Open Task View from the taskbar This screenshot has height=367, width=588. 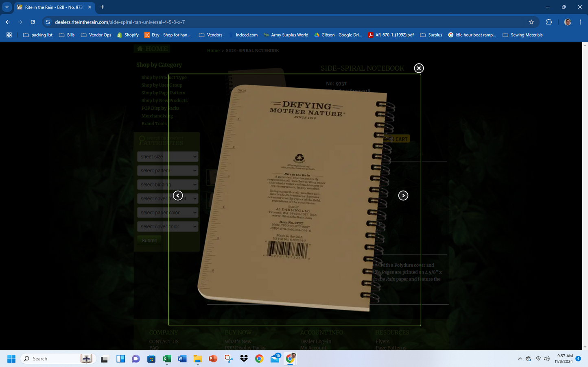[x=105, y=358]
